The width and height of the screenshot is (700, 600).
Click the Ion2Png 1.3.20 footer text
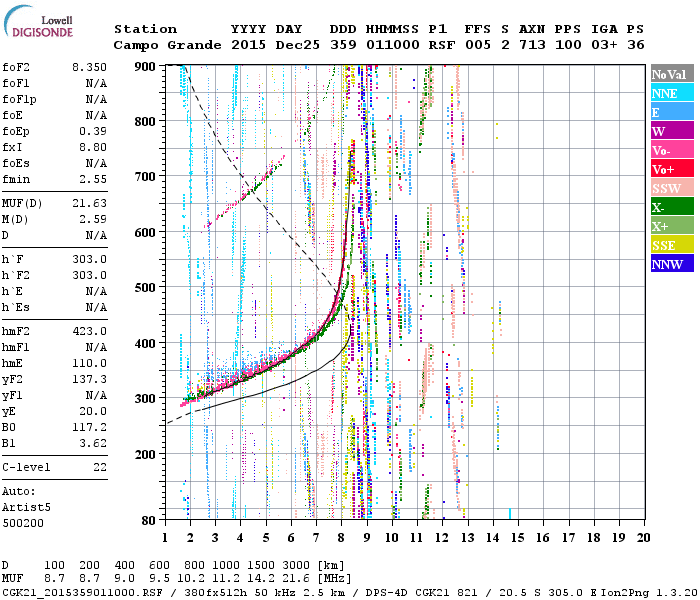click(x=650, y=592)
